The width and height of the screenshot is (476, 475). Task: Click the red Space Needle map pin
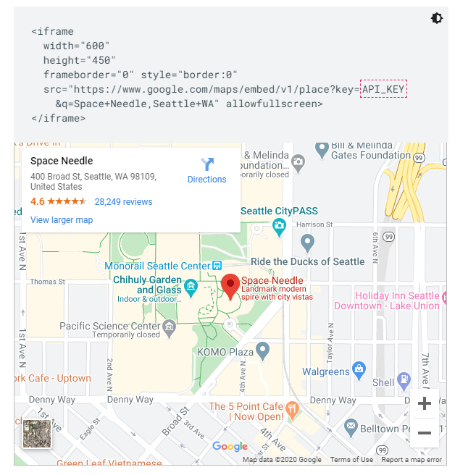(230, 286)
